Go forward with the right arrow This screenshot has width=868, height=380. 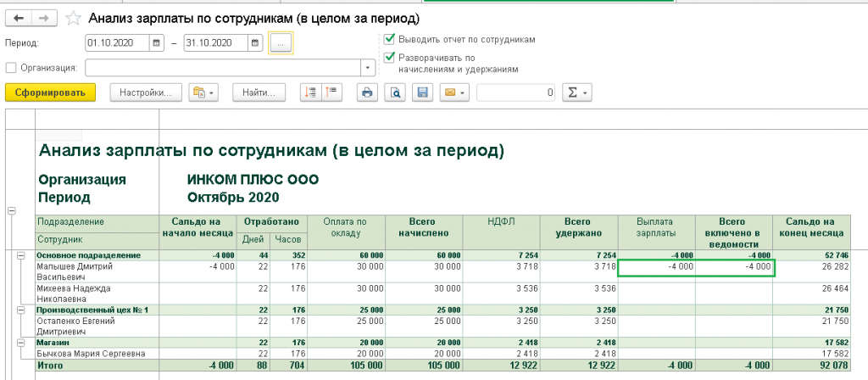(x=43, y=18)
